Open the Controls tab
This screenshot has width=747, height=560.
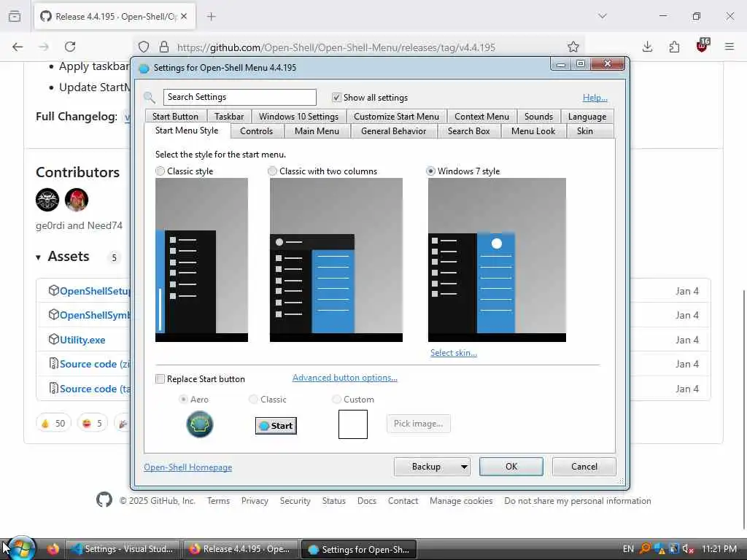pos(256,131)
